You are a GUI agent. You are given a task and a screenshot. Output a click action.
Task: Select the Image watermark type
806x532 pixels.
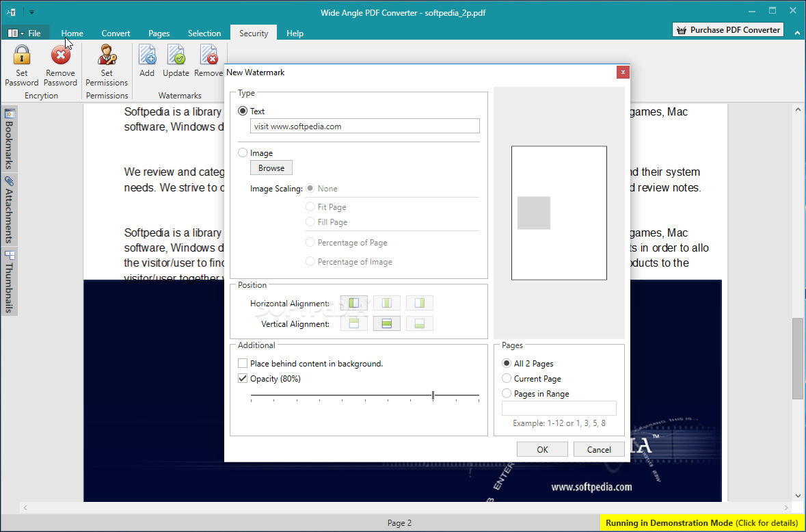click(243, 152)
